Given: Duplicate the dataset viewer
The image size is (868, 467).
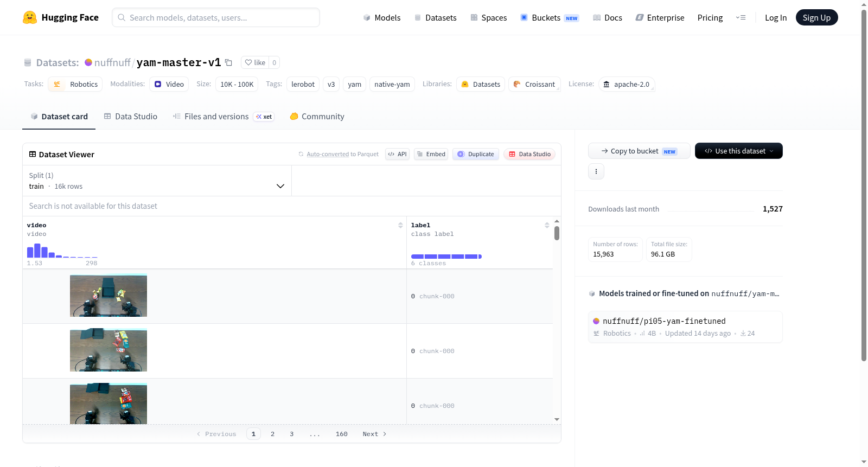Looking at the screenshot, I should [476, 154].
